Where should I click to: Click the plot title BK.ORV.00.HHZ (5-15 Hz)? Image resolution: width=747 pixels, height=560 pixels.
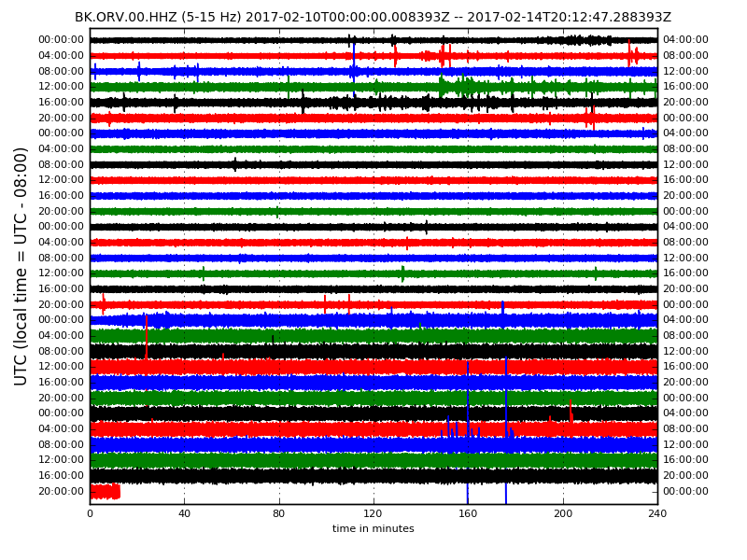[x=373, y=17]
